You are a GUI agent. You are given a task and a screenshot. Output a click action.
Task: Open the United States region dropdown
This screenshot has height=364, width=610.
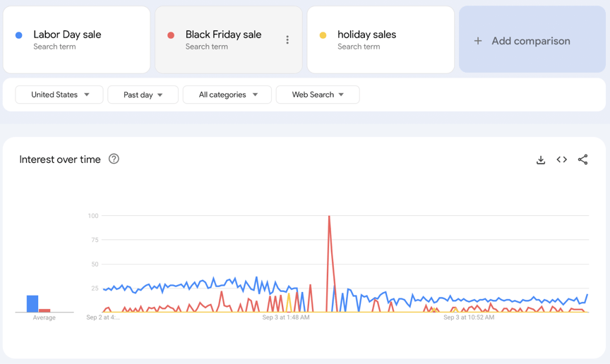pyautogui.click(x=59, y=95)
